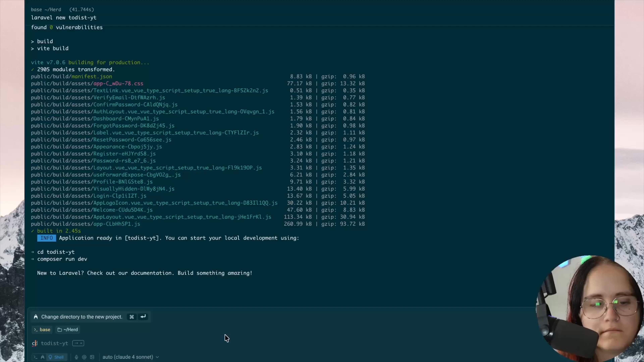Open the base environment pill menu
The height and width of the screenshot is (362, 644).
pyautogui.click(x=42, y=329)
